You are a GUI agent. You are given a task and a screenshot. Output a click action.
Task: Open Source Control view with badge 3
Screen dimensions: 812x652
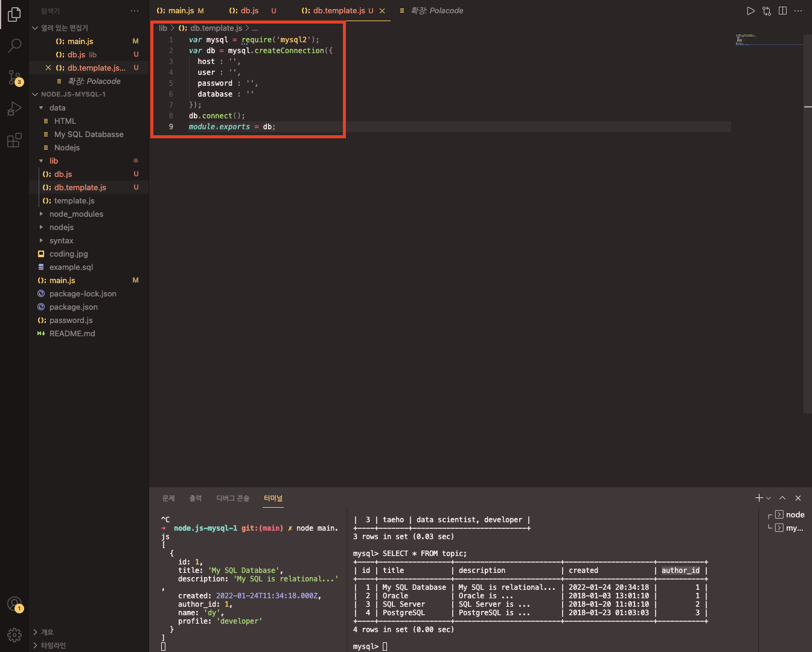click(x=14, y=77)
